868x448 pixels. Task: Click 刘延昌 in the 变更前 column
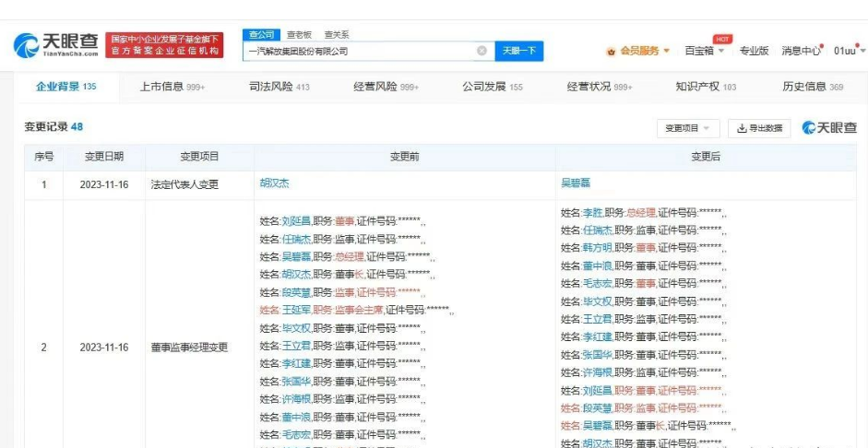295,221
